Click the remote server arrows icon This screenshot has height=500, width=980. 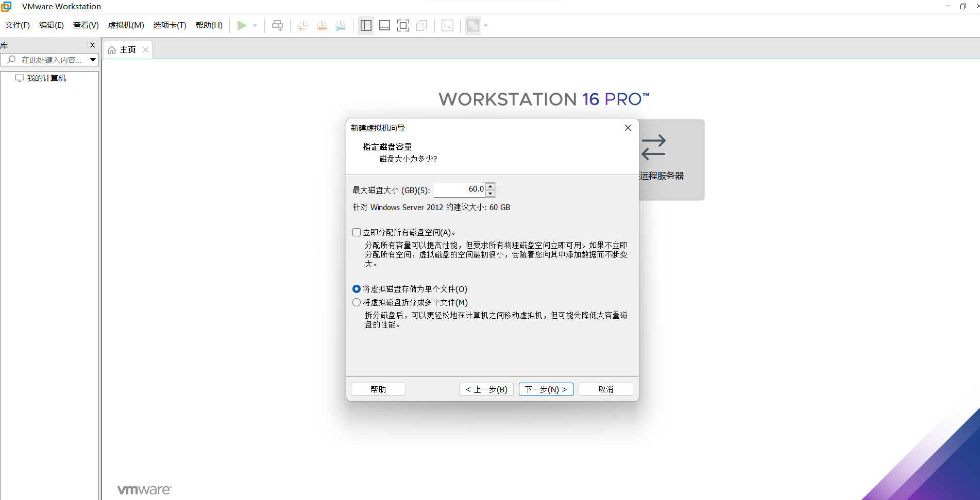point(653,147)
